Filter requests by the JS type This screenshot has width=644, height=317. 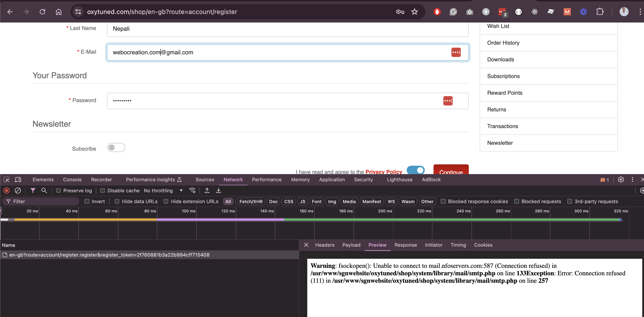(303, 201)
